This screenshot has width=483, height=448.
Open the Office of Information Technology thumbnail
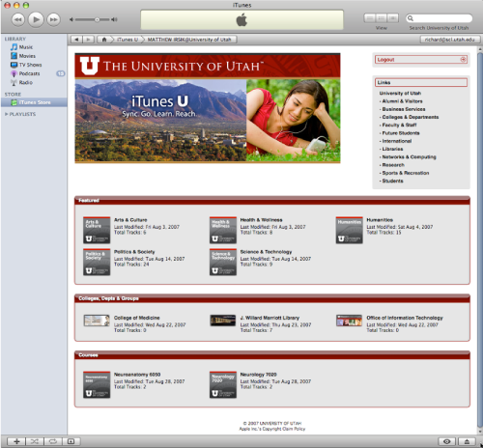(349, 321)
